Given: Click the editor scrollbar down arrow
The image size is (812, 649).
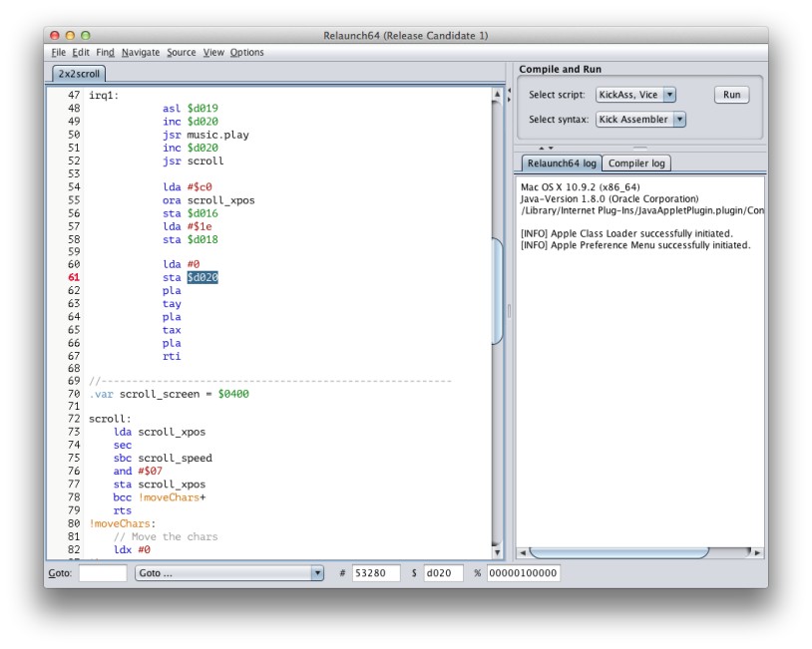Looking at the screenshot, I should tap(497, 551).
